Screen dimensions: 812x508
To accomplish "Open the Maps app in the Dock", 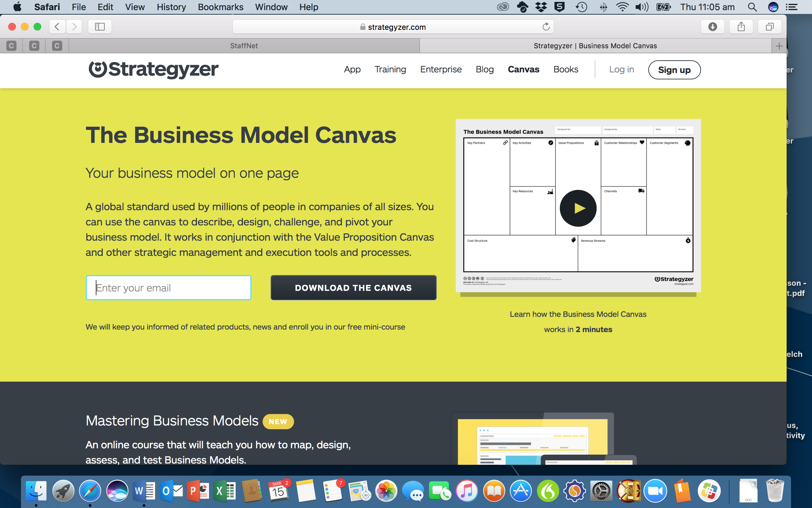I will (x=359, y=491).
